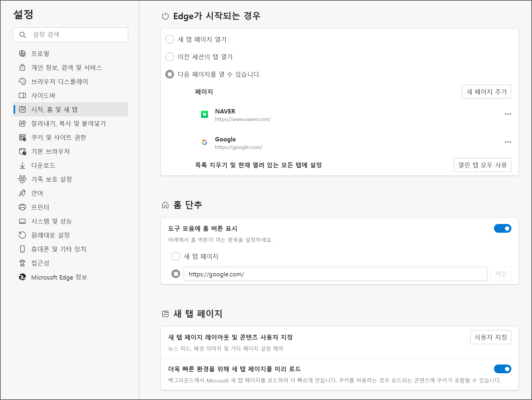Image resolution: width=532 pixels, height=400 pixels.
Task: Click the 새 페이지 추가 button
Action: point(486,92)
